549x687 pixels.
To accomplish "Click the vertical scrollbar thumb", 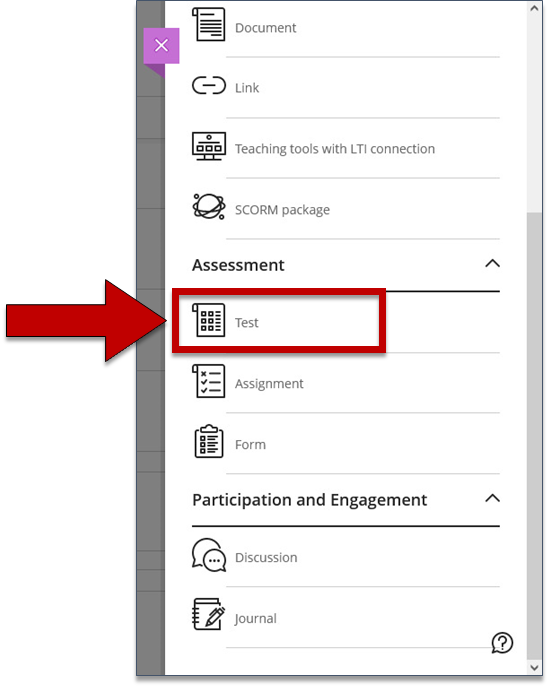I will click(534, 436).
